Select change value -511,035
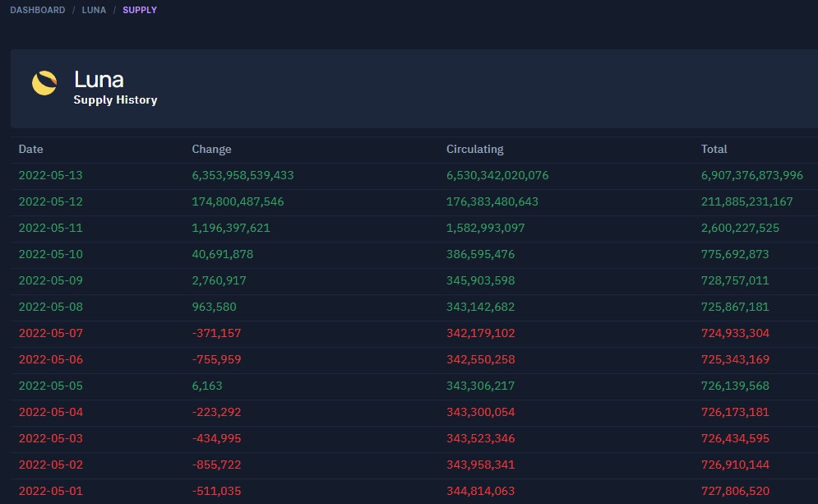Screen dimensions: 818x504 216,491
